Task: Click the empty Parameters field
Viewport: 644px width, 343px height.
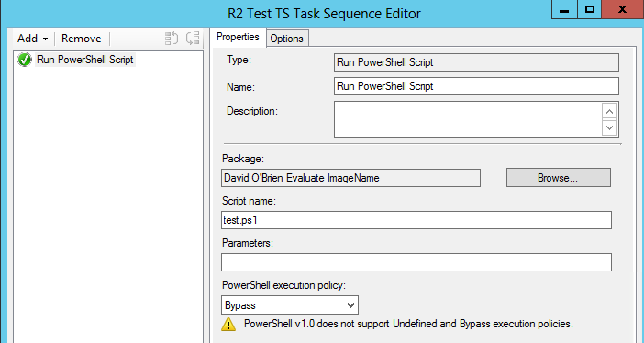Action: click(x=416, y=262)
